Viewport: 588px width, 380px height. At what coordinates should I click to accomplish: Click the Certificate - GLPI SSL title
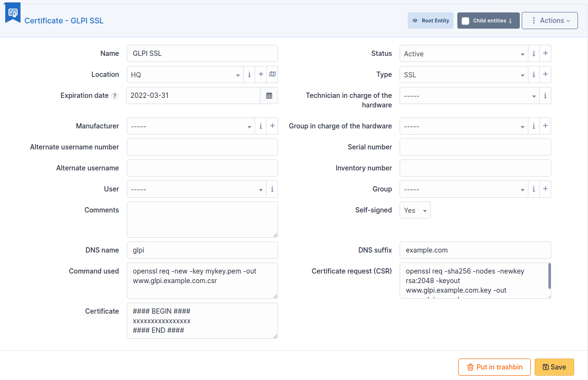click(64, 21)
